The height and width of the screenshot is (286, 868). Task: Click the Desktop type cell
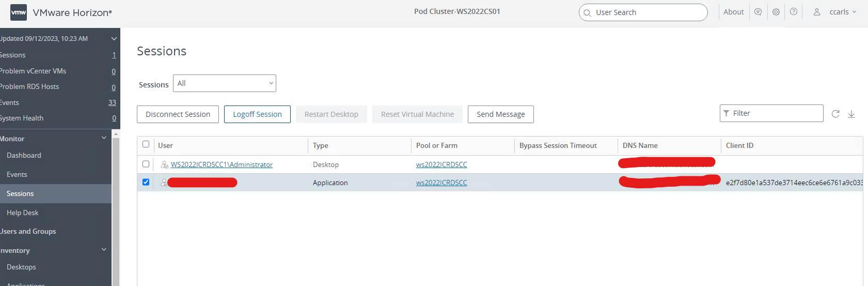coord(326,164)
